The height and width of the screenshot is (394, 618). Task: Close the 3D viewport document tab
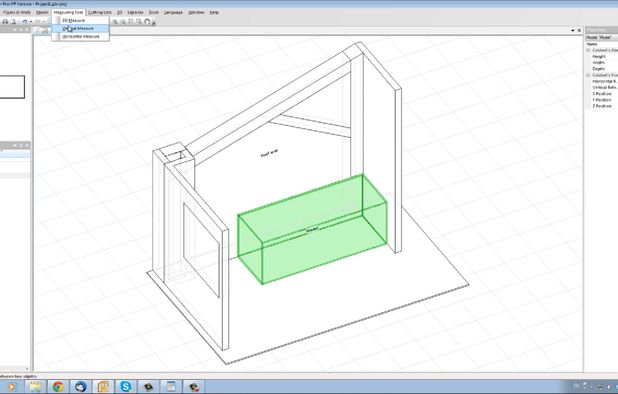tap(579, 30)
